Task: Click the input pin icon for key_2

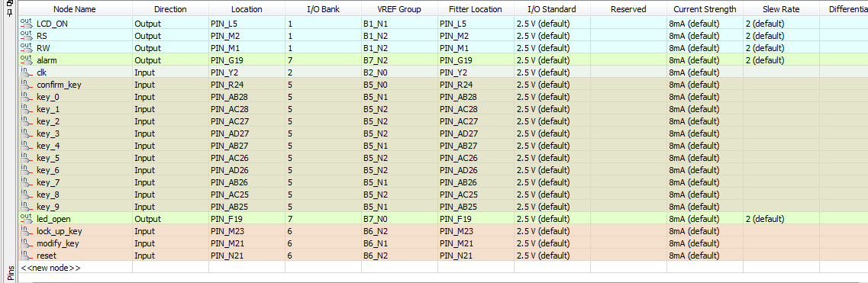Action: (x=26, y=121)
